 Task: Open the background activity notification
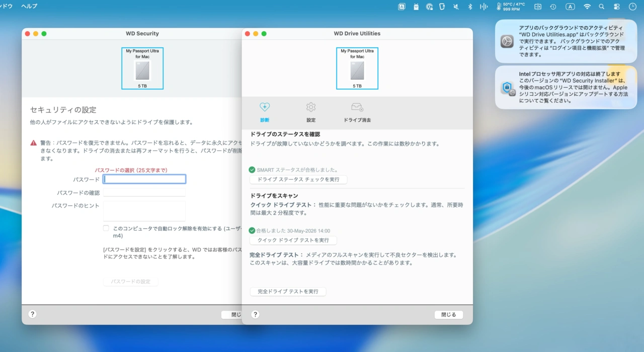(x=566, y=41)
